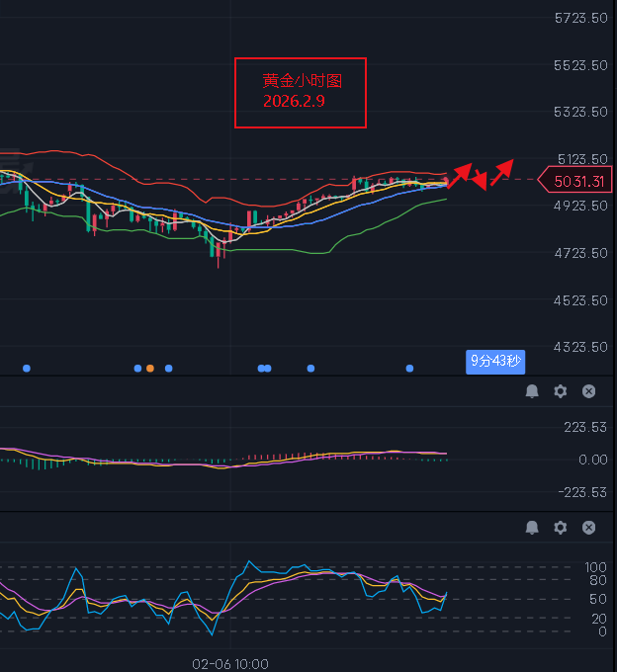617x672 pixels.
Task: Select the red 黄金小时图 annotation box
Action: [301, 92]
